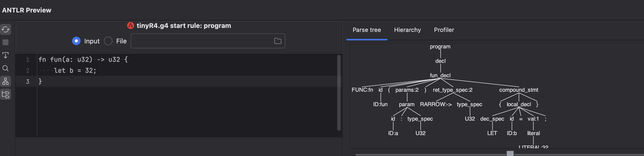This screenshot has height=156, width=644.
Task: Click the magnifying glass search icon
Action: point(5,68)
